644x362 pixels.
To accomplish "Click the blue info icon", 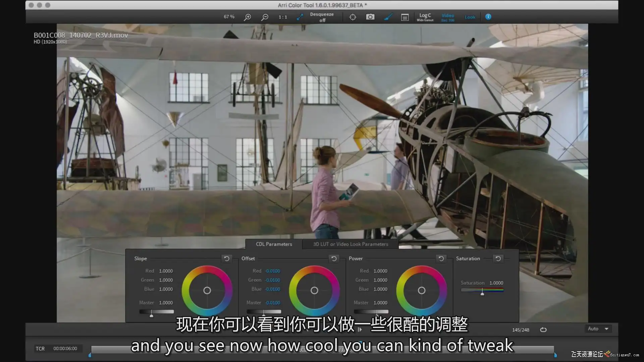I will click(488, 17).
